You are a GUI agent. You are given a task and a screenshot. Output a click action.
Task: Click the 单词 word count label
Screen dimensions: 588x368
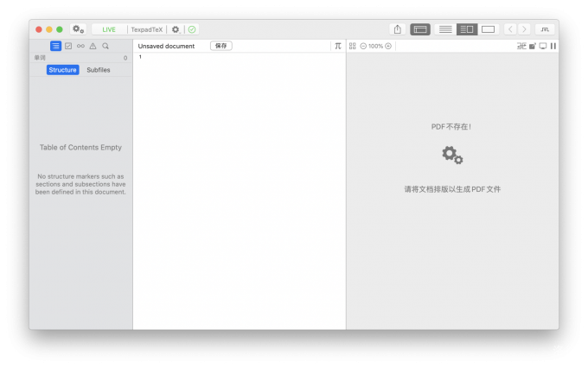pyautogui.click(x=40, y=58)
